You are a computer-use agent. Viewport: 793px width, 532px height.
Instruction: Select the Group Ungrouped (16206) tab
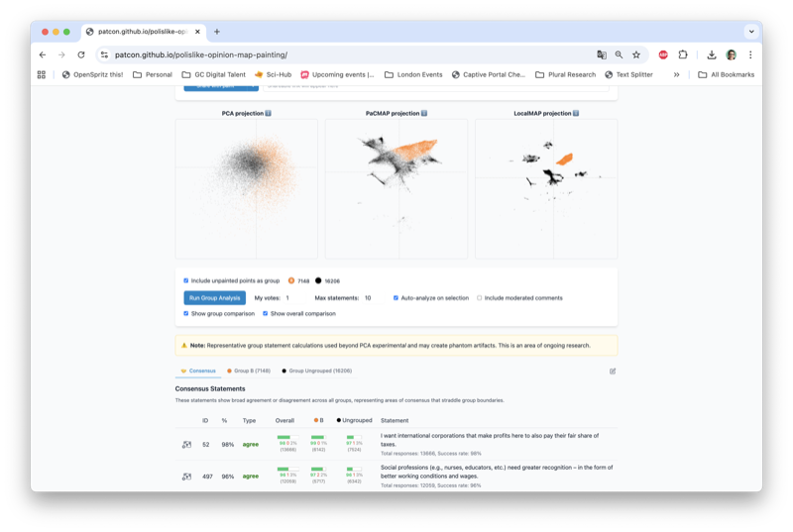click(x=316, y=372)
